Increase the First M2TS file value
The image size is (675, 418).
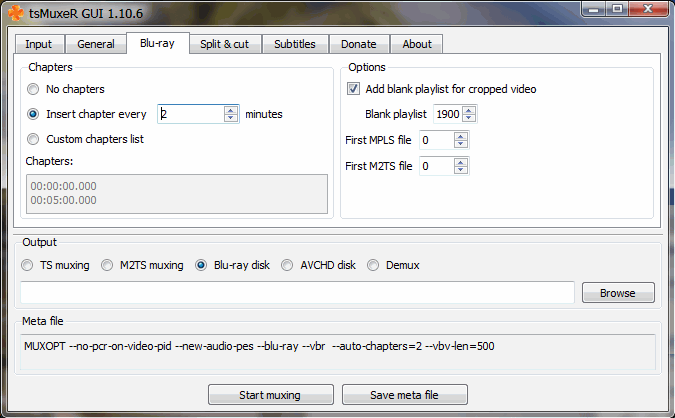point(461,162)
